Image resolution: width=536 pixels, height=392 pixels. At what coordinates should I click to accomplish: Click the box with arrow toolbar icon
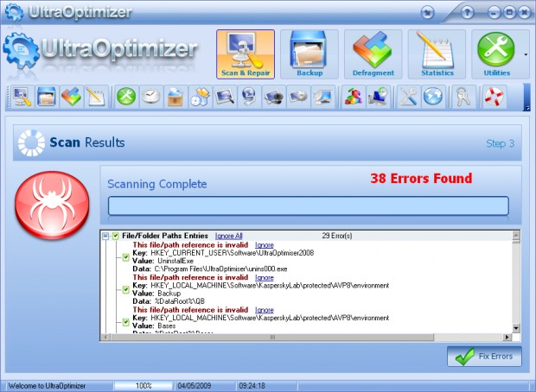175,97
